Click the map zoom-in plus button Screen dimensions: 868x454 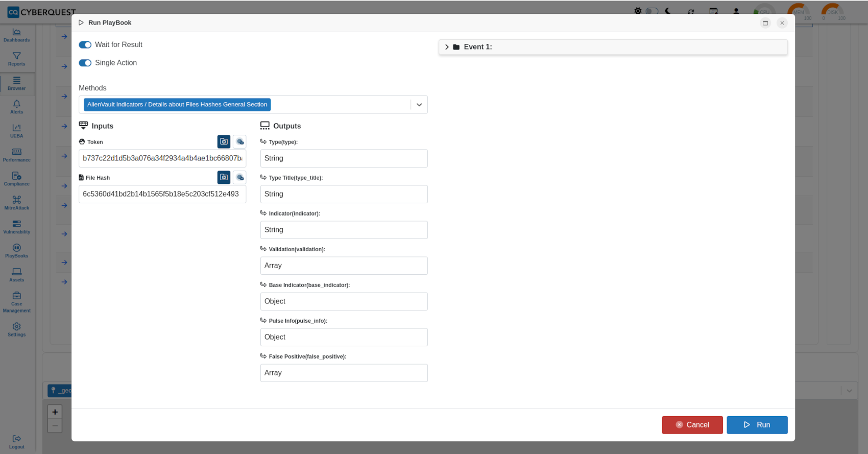55,412
